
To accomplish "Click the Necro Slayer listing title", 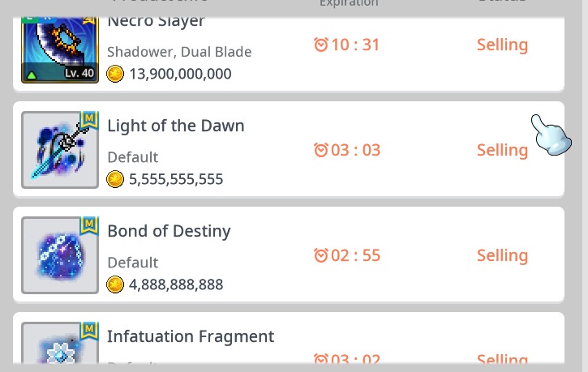I will 157,21.
